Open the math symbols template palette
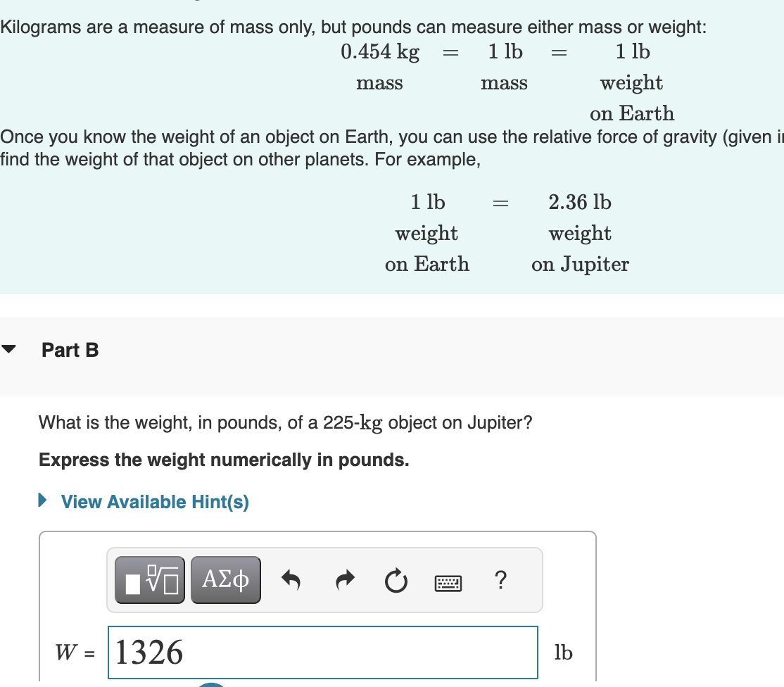This screenshot has width=784, height=687. click(148, 579)
